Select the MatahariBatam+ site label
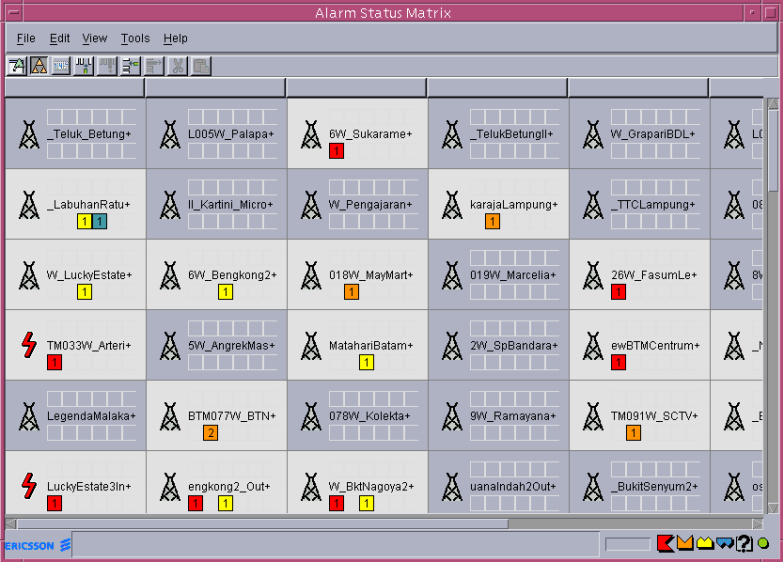The image size is (783, 564). pyautogui.click(x=370, y=345)
